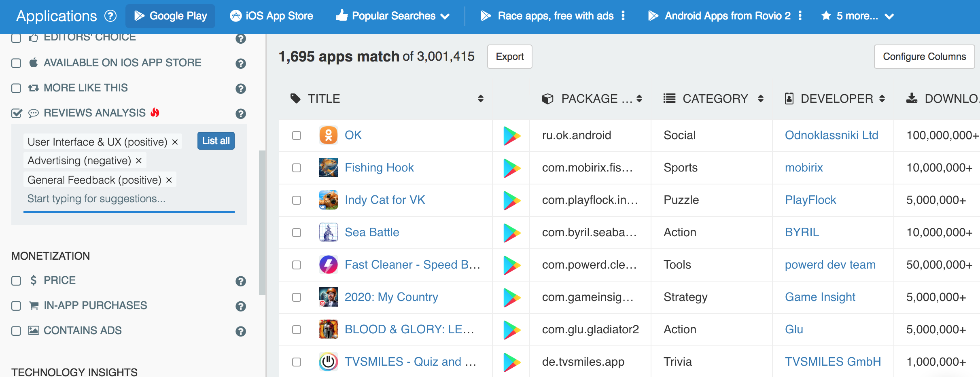
Task: Click help icon for More Like This
Action: (241, 89)
